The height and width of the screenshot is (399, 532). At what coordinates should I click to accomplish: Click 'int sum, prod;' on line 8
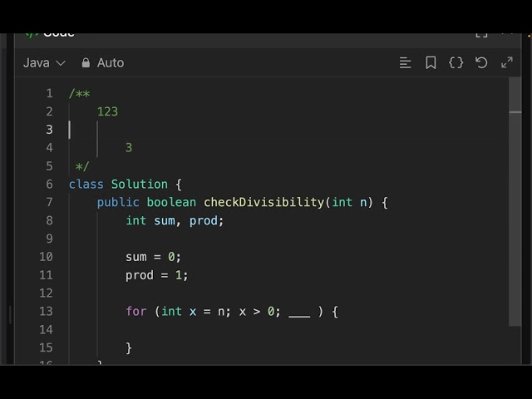pyautogui.click(x=175, y=221)
